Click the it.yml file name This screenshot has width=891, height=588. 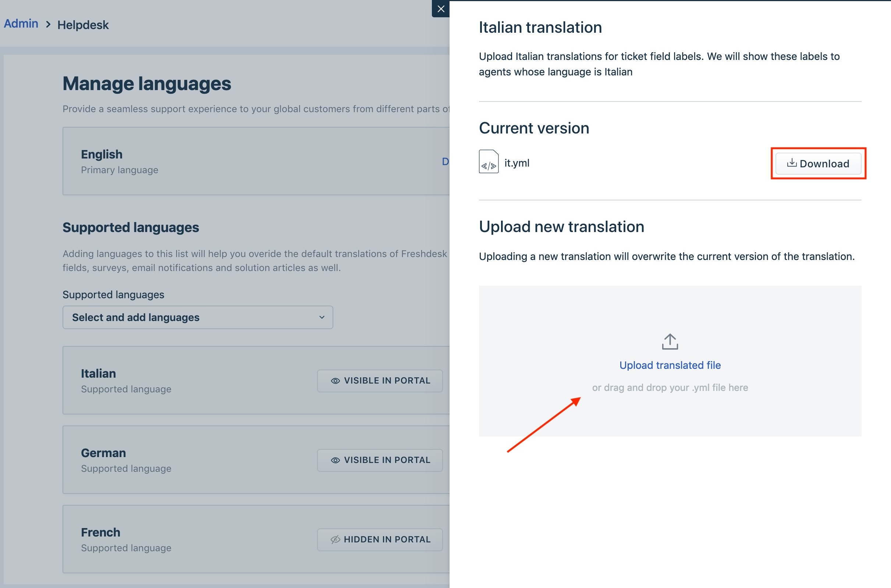click(x=517, y=163)
